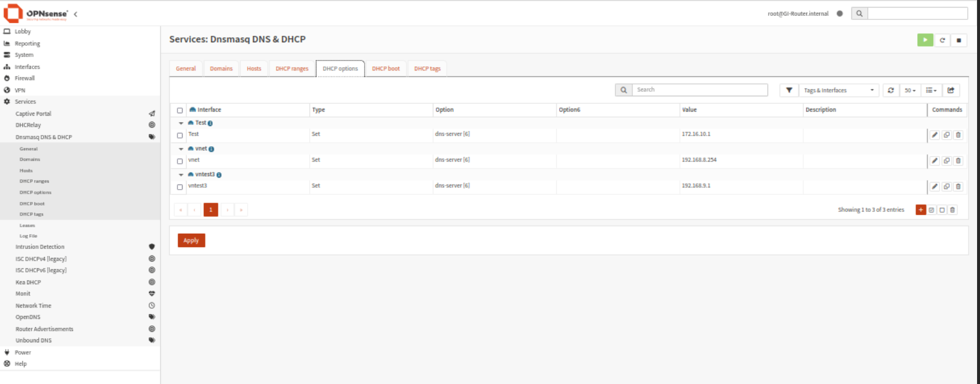
Task: Click the table Search input field
Action: pos(699,90)
